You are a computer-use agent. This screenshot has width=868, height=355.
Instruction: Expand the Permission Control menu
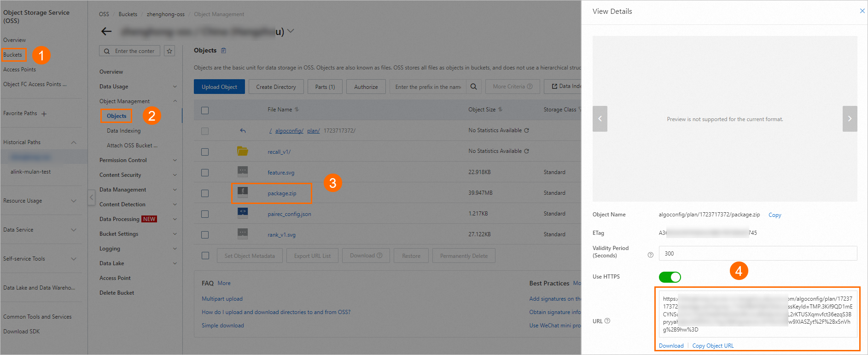coord(175,160)
